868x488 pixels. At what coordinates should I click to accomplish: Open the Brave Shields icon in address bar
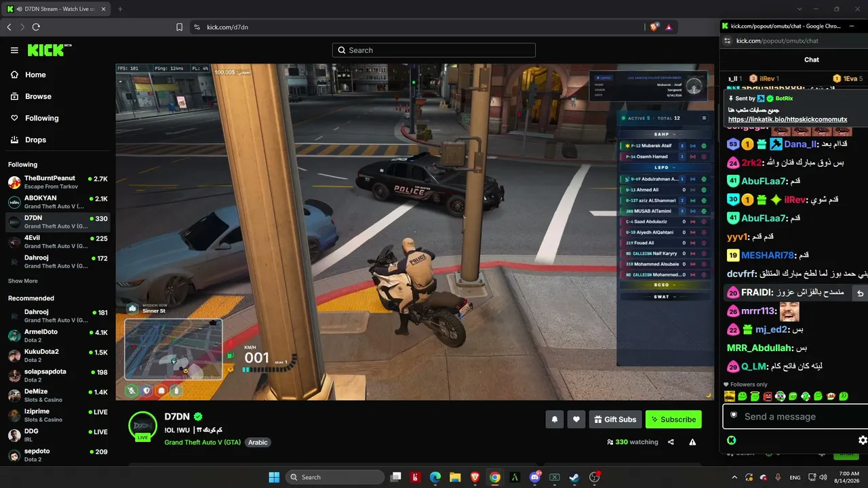(x=654, y=27)
